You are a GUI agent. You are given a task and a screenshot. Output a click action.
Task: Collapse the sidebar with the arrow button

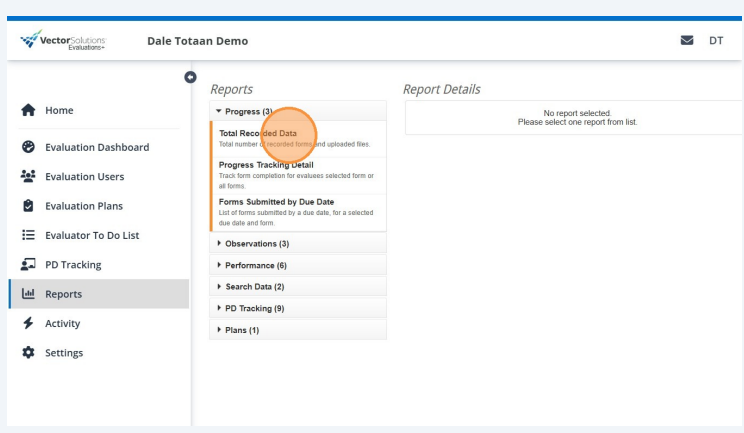pos(190,77)
